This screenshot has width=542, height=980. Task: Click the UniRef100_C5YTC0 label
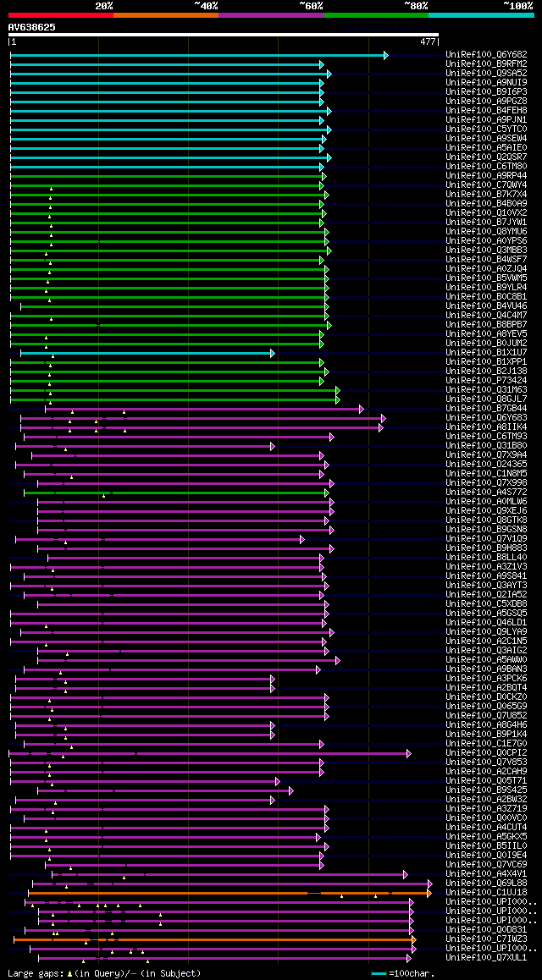[x=486, y=130]
